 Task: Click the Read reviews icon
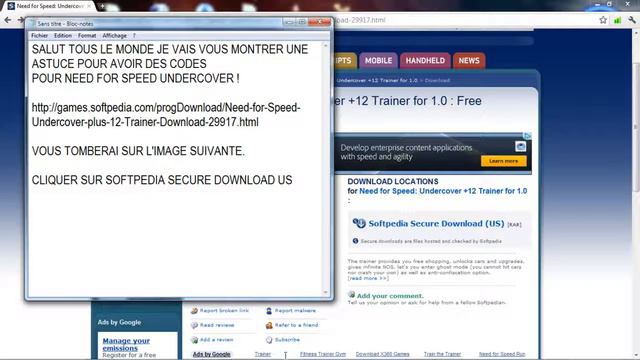(194, 325)
